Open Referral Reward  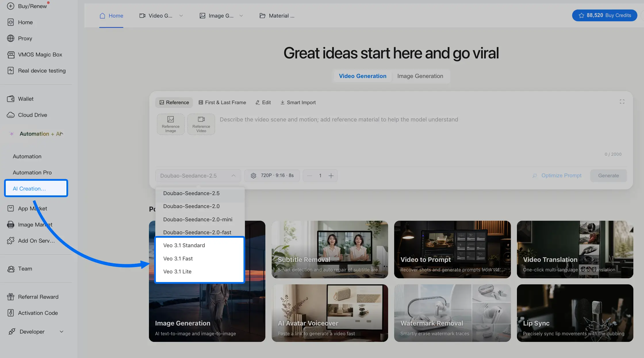33,297
